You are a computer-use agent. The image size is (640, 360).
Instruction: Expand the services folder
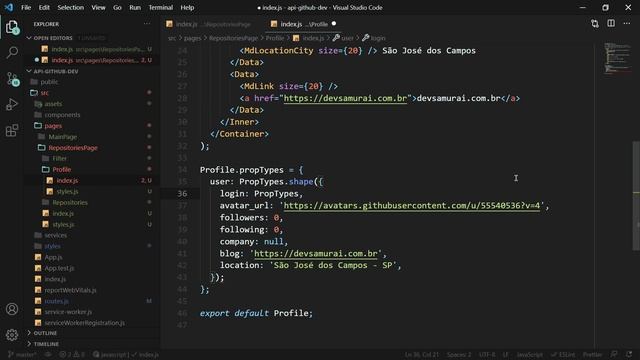[x=51, y=235]
